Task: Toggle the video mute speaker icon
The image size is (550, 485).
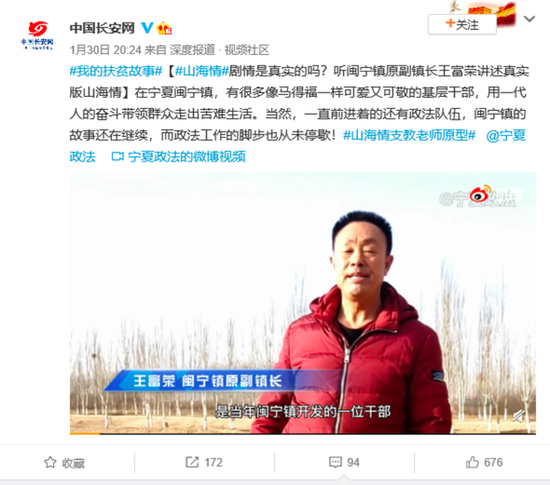Action: point(519,416)
